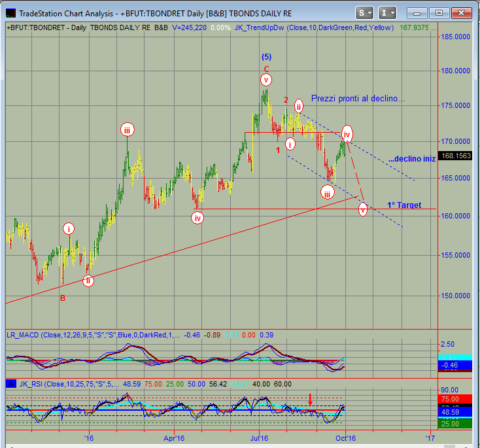
Task: Select the red 2 wave label
Action: pyautogui.click(x=286, y=100)
